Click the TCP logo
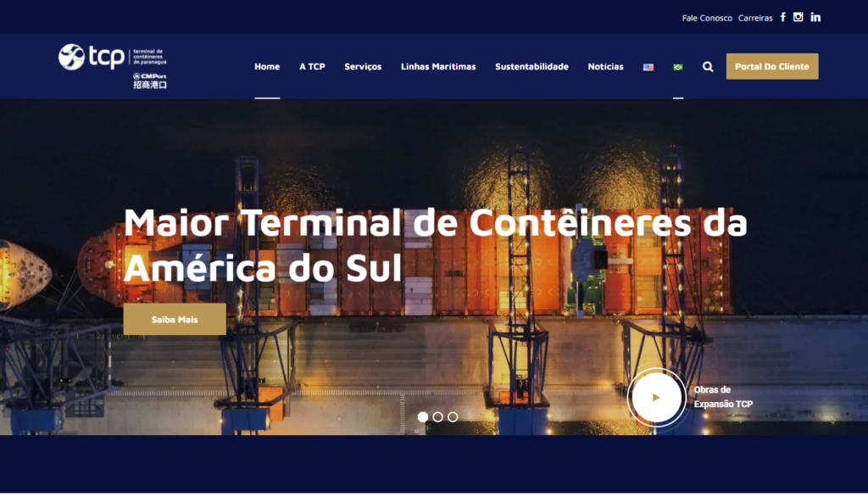Image resolution: width=868 pixels, height=497 pixels. click(x=113, y=66)
